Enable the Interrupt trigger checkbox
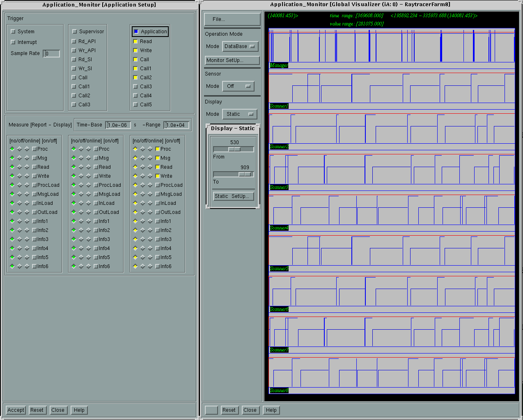Image resolution: width=523 pixels, height=420 pixels. point(13,42)
